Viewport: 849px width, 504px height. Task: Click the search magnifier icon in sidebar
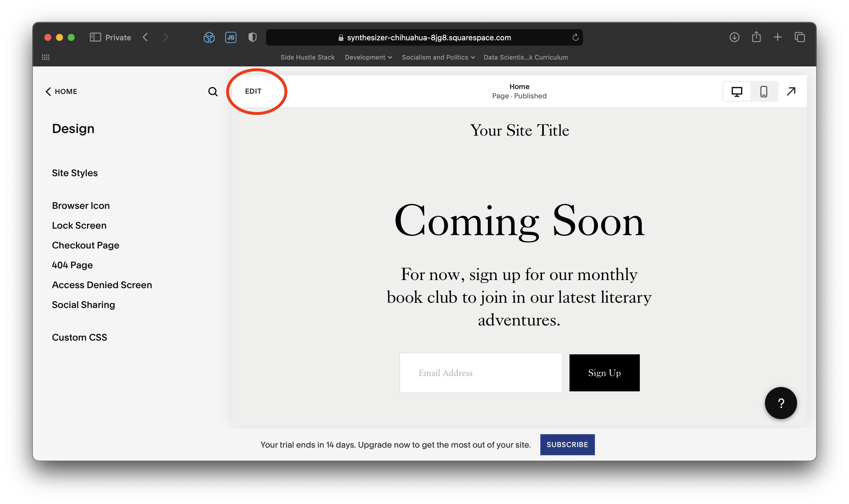(x=213, y=91)
